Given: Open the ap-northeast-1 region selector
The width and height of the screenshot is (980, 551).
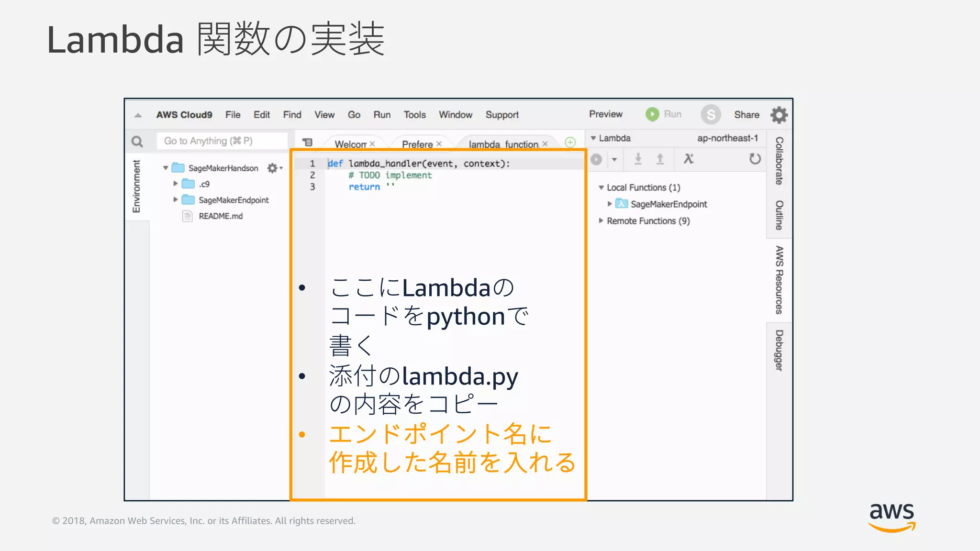Looking at the screenshot, I should pyautogui.click(x=727, y=138).
